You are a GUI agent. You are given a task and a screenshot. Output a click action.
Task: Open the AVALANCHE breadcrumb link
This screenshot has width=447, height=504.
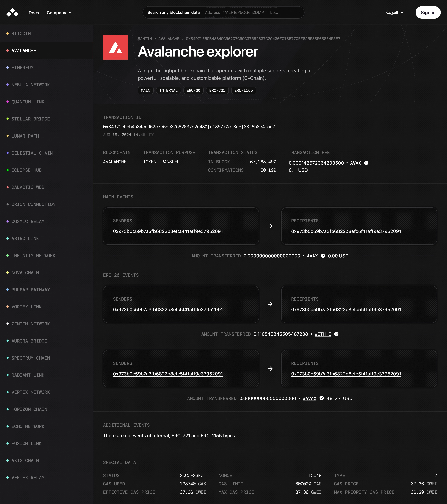click(169, 39)
